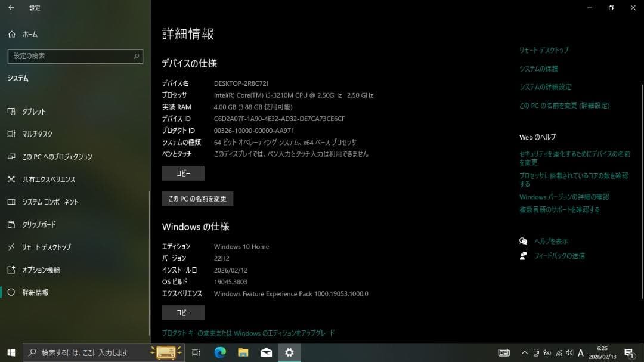This screenshot has height=362, width=644.
Task: Open the Mail app from the taskbar
Action: pyautogui.click(x=266, y=352)
